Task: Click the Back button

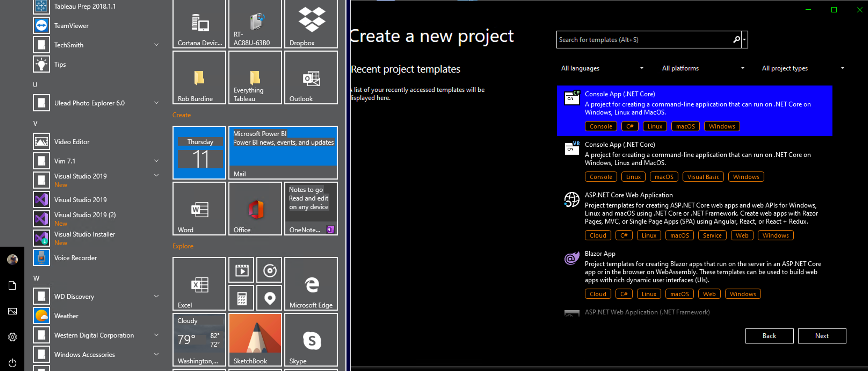Action: pos(769,336)
